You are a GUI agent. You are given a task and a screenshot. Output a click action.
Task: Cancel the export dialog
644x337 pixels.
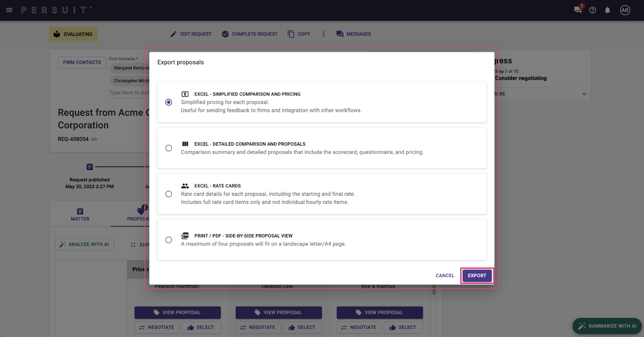[445, 275]
